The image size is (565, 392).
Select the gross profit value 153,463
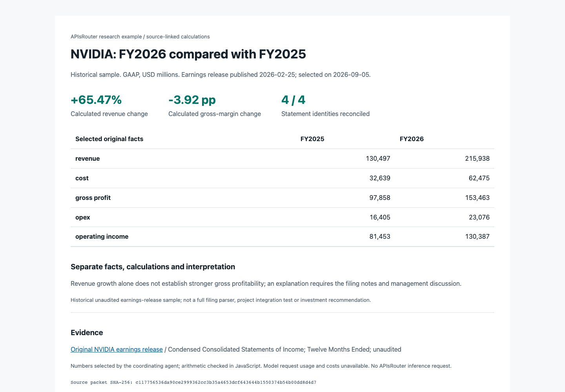[x=477, y=198]
